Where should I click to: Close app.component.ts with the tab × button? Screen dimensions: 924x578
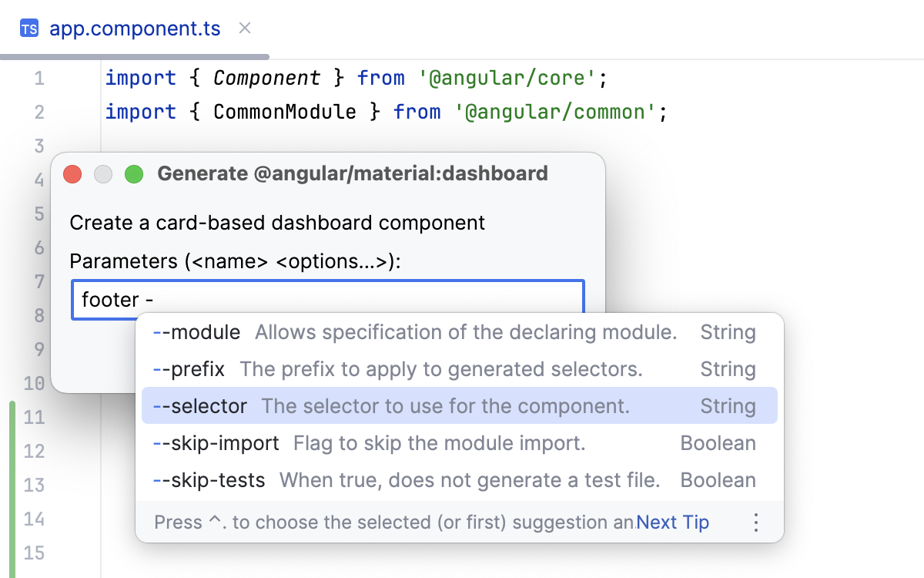(244, 29)
